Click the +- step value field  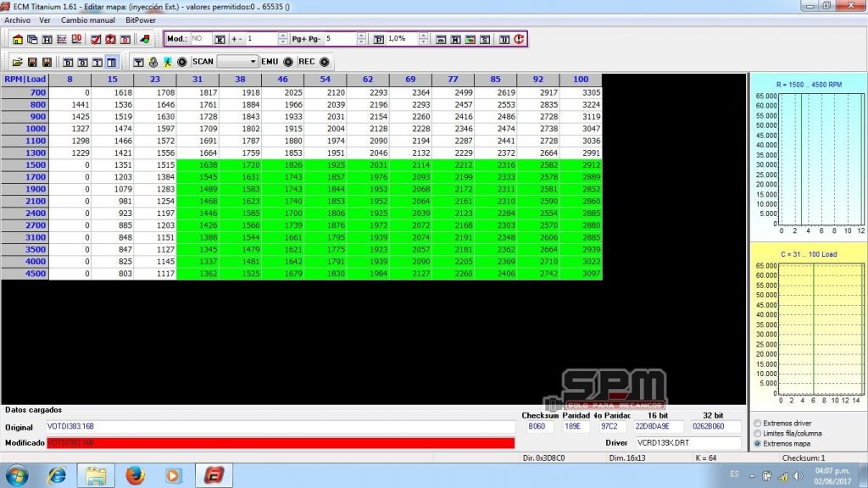(261, 39)
